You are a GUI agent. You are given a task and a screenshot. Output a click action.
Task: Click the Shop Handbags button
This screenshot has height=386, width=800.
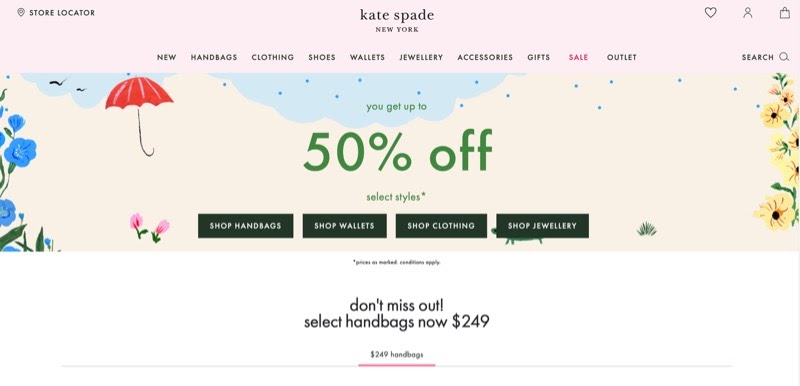pyautogui.click(x=245, y=226)
